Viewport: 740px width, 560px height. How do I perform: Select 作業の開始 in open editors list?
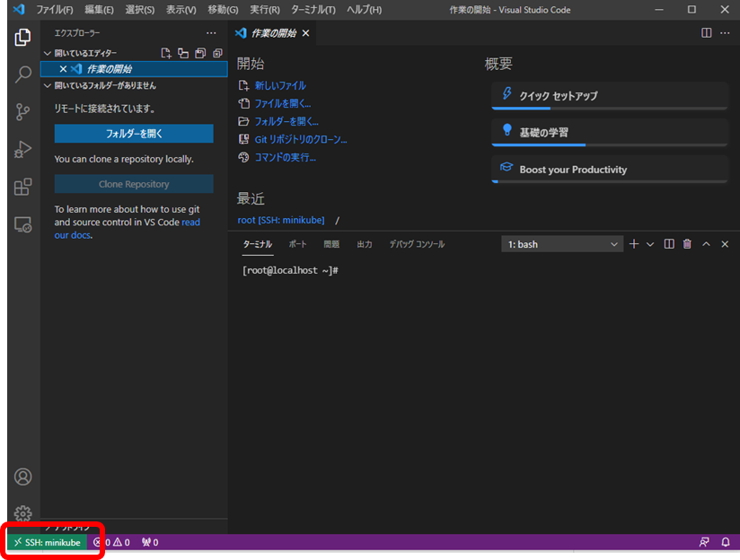pos(134,69)
